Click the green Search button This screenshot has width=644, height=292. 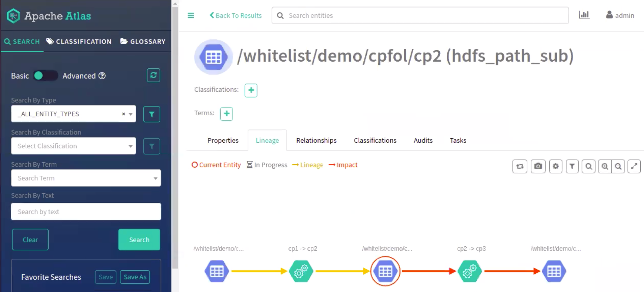pyautogui.click(x=139, y=240)
